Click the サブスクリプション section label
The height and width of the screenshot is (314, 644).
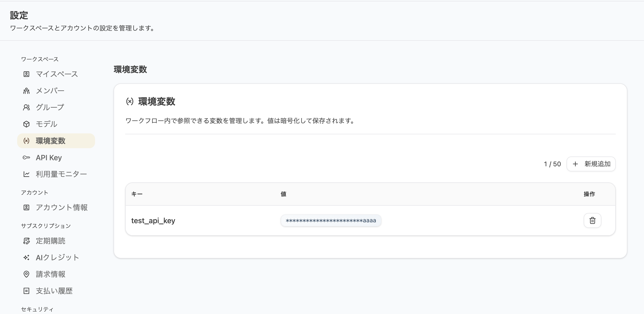point(46,226)
